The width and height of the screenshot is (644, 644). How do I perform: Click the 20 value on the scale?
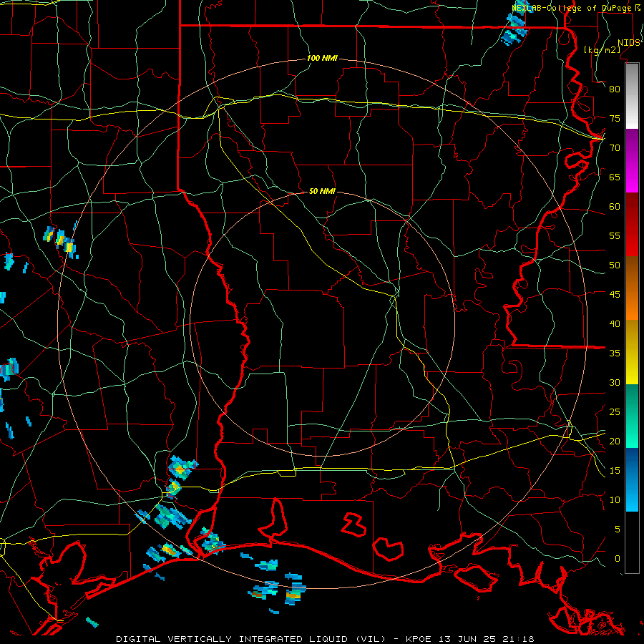pos(615,441)
